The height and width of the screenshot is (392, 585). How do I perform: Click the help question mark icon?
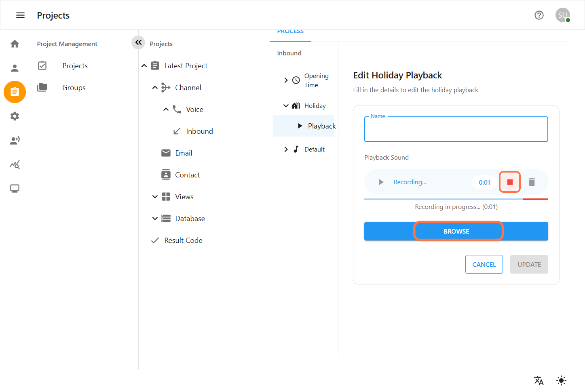point(539,15)
